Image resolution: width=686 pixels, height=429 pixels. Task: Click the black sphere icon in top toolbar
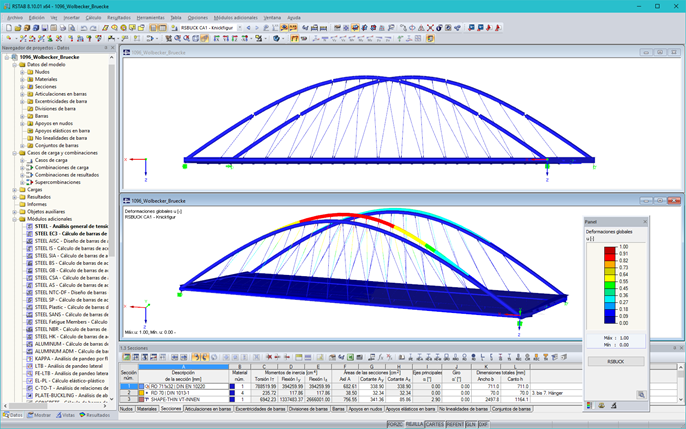pyautogui.click(x=440, y=28)
